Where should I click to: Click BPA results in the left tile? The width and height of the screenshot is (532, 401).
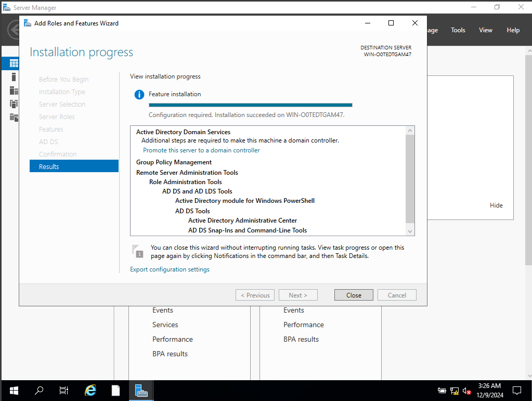[x=170, y=354]
